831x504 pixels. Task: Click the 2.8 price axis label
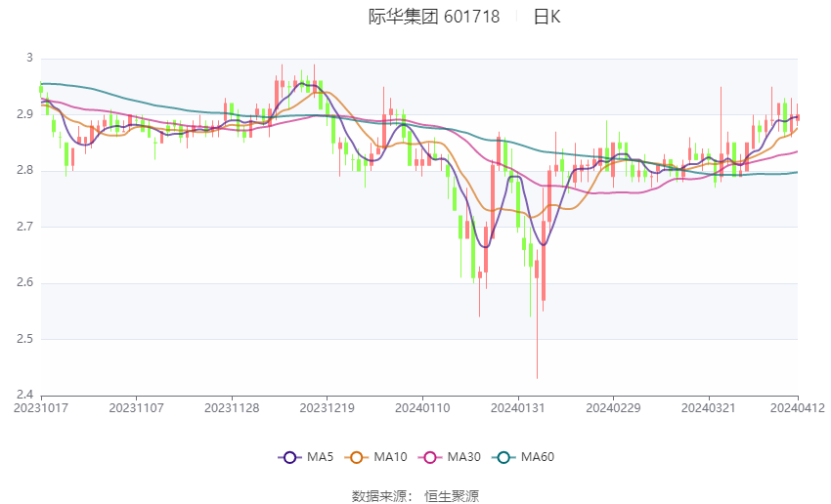pos(24,171)
